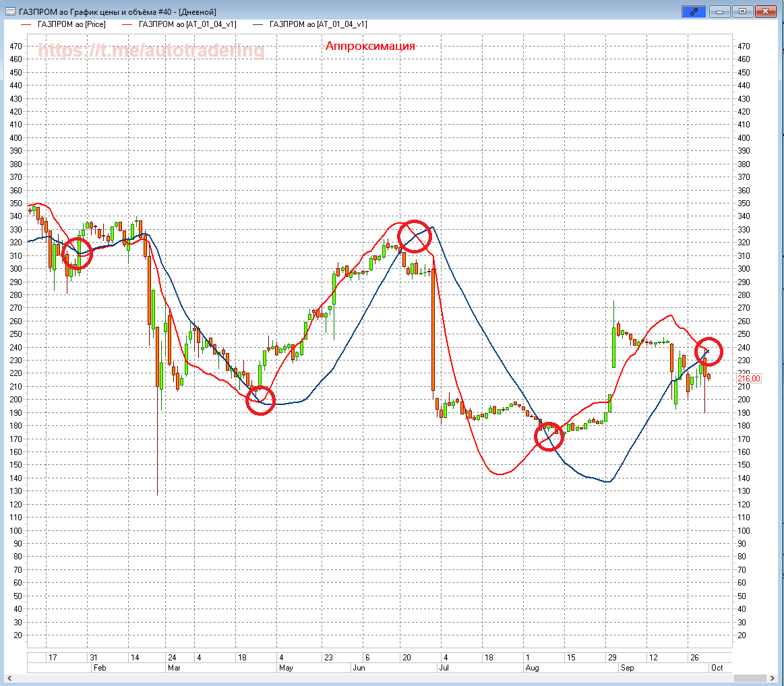Click the red circle marker in August near 170

pos(548,437)
